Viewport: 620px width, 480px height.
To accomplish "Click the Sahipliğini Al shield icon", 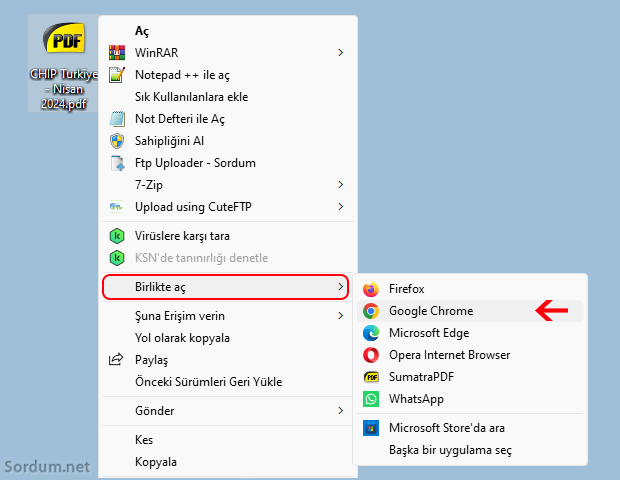I will [x=117, y=141].
